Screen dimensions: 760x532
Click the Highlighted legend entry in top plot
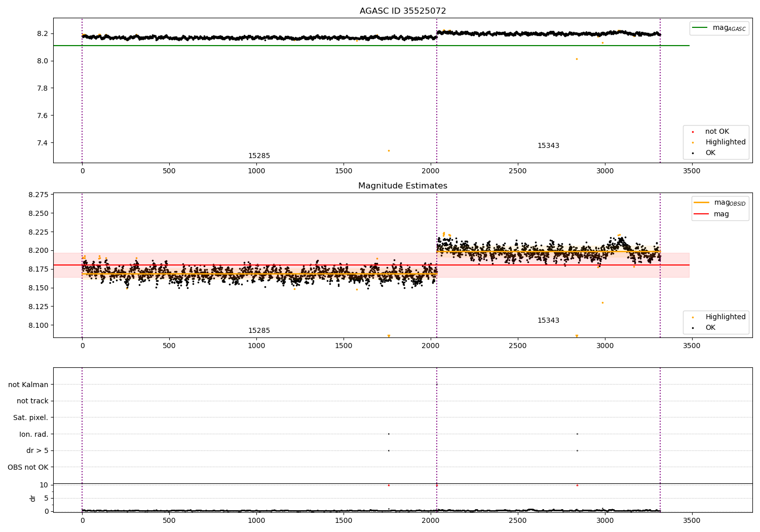(x=719, y=142)
